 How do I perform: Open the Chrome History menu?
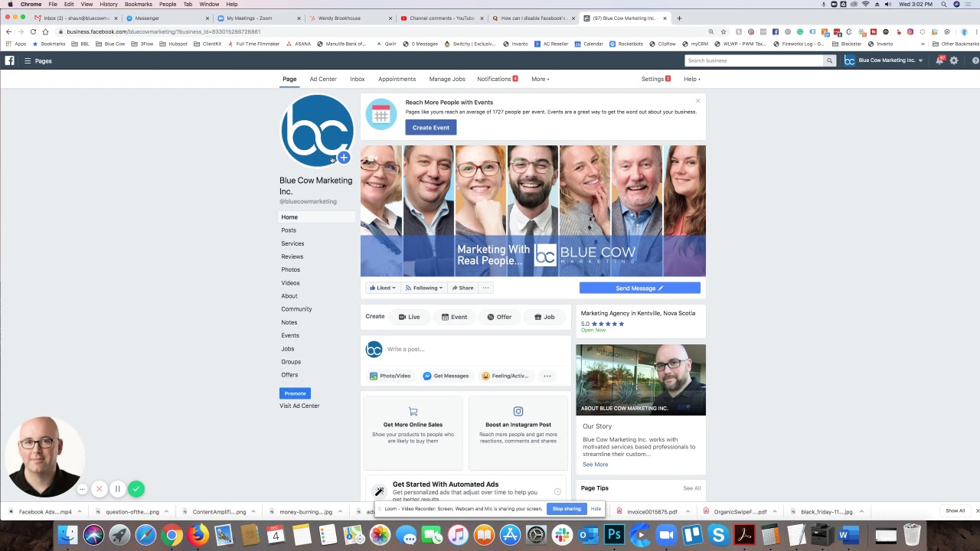tap(109, 4)
